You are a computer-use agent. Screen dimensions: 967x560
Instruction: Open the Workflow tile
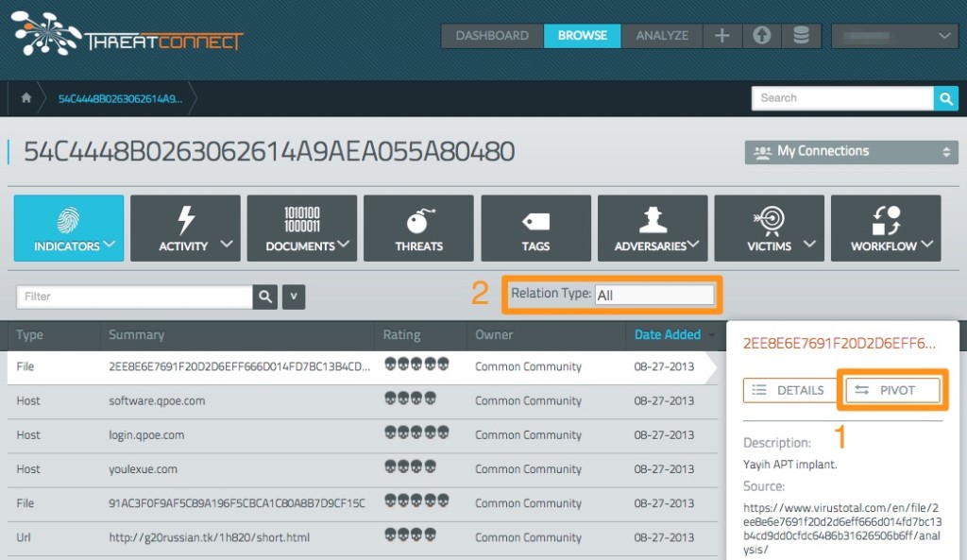click(886, 228)
